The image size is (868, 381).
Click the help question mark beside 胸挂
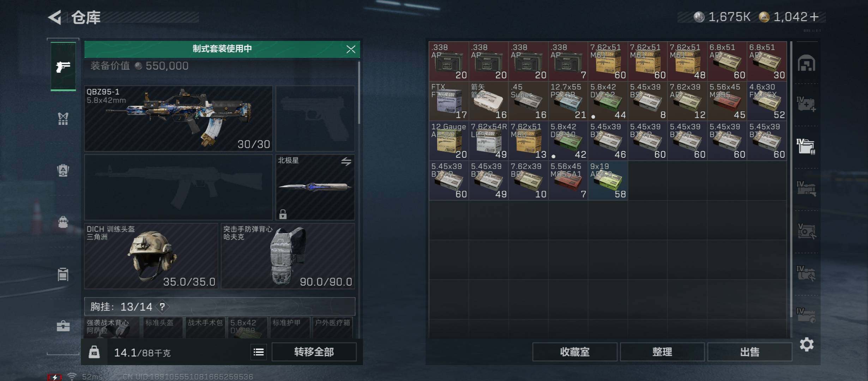click(162, 307)
